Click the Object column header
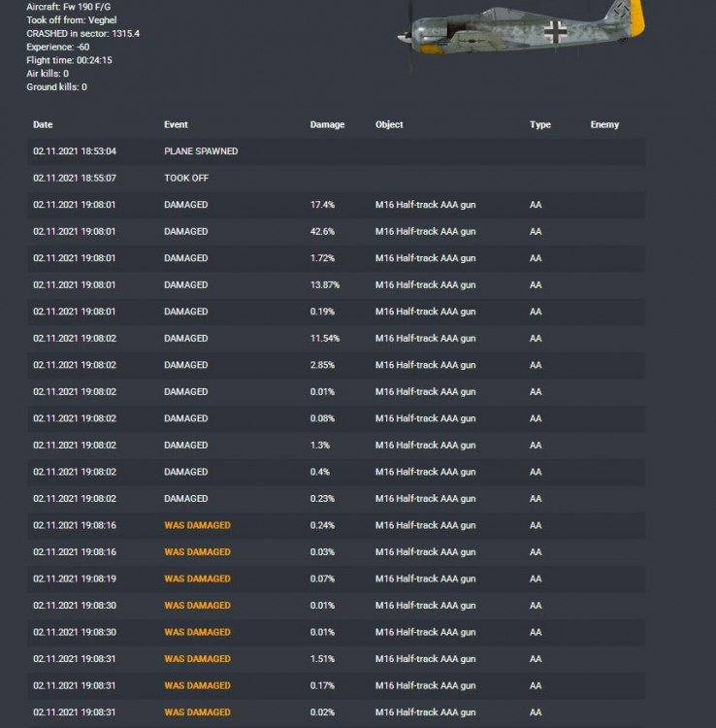The width and height of the screenshot is (716, 728). tap(389, 125)
